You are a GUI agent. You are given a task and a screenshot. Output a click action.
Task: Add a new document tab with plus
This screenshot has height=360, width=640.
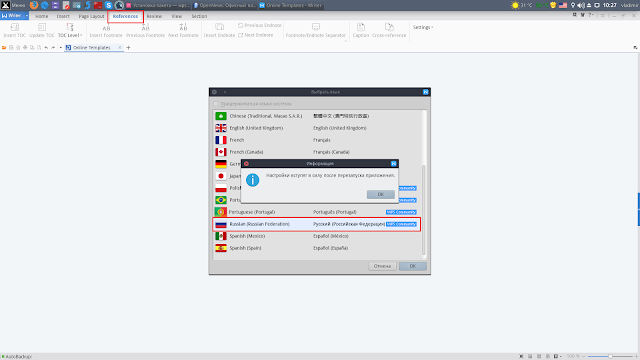tap(128, 48)
